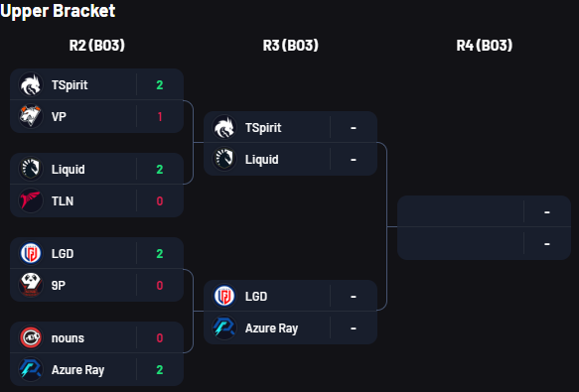Click the VP team name in R2
Viewport: 579px width, 392px height.
pyautogui.click(x=59, y=117)
